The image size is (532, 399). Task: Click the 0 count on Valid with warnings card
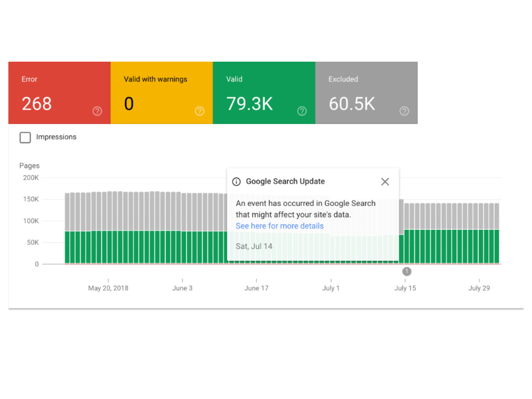(x=129, y=104)
